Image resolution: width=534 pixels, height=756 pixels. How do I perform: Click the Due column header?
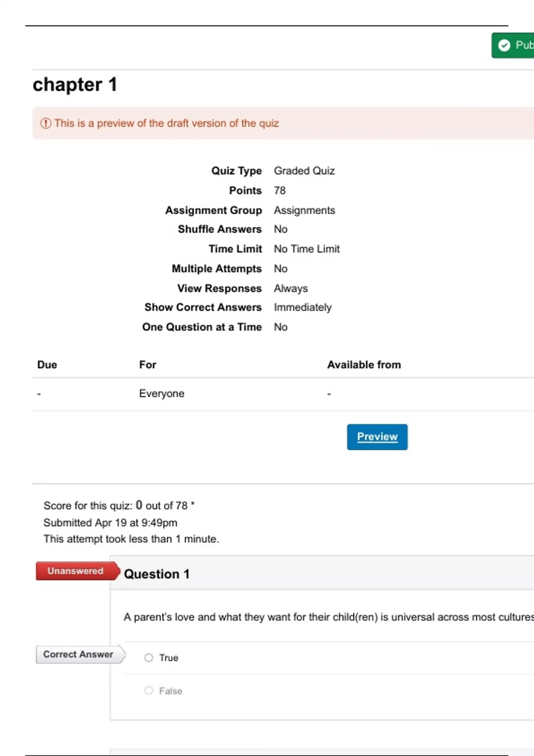(x=47, y=365)
